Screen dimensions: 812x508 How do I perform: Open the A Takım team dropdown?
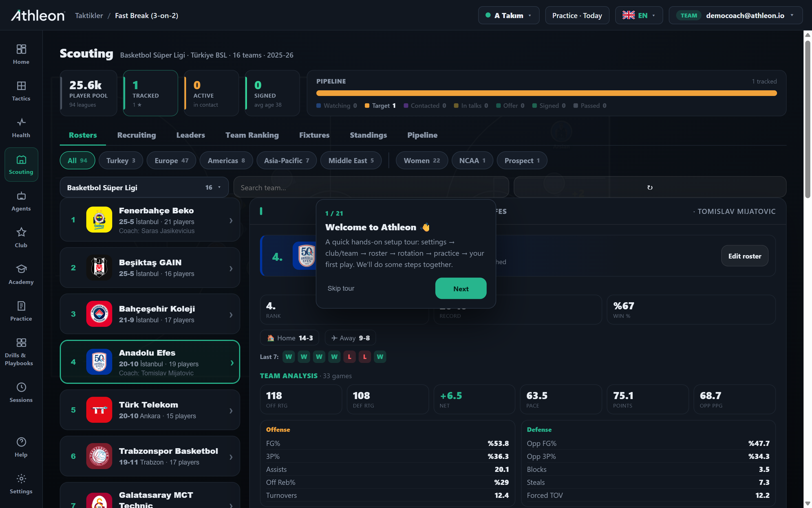pos(509,16)
